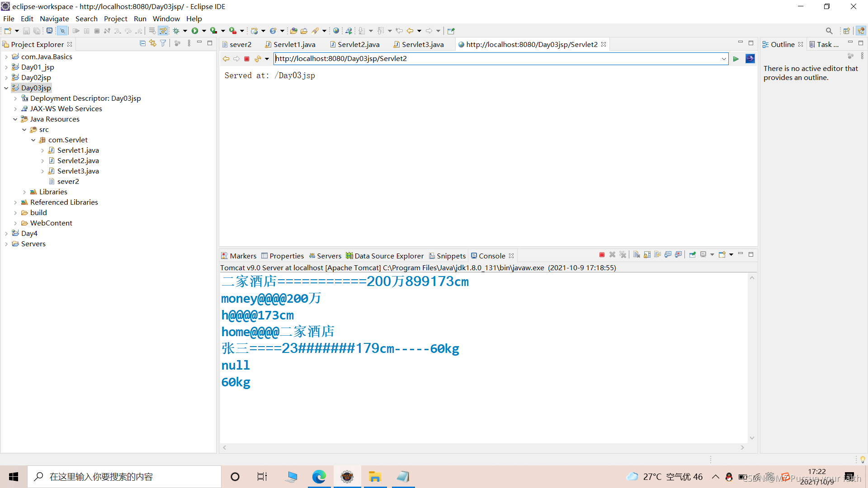The height and width of the screenshot is (488, 868).
Task: Open the Navigate menu
Action: coord(54,19)
